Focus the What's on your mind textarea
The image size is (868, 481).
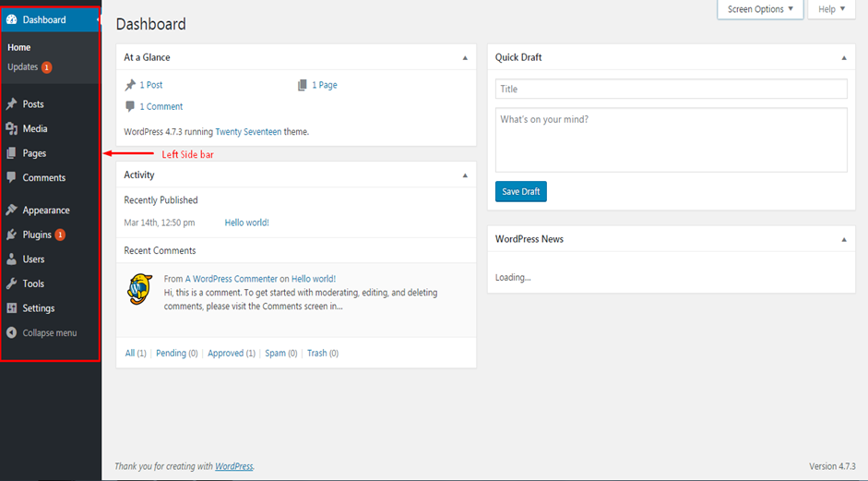(x=671, y=139)
